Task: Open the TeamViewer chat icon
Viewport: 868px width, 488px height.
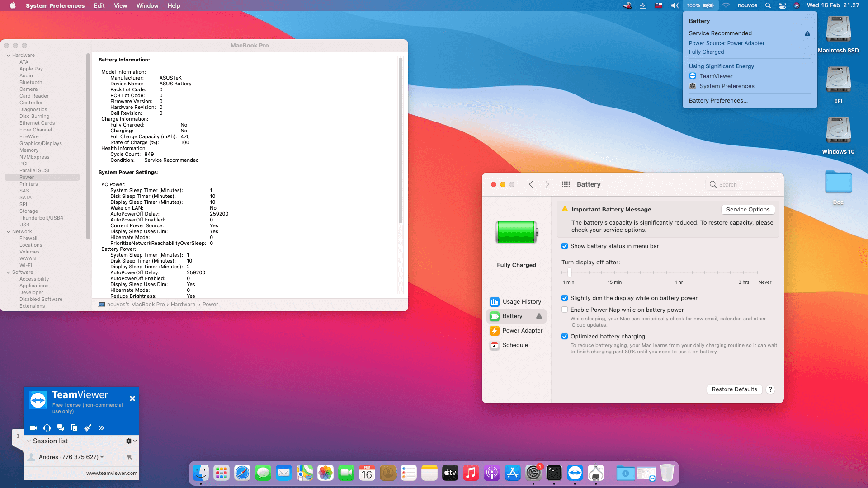Action: point(61,427)
